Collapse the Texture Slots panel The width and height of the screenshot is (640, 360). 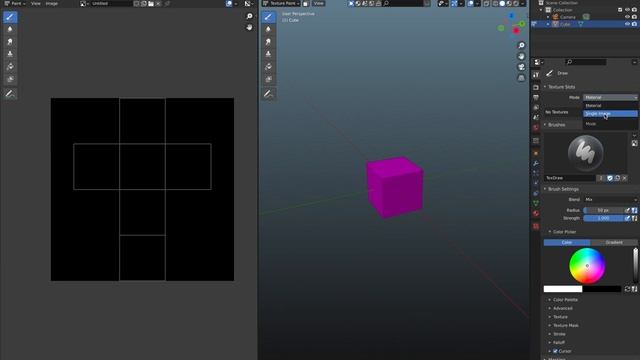pos(560,87)
